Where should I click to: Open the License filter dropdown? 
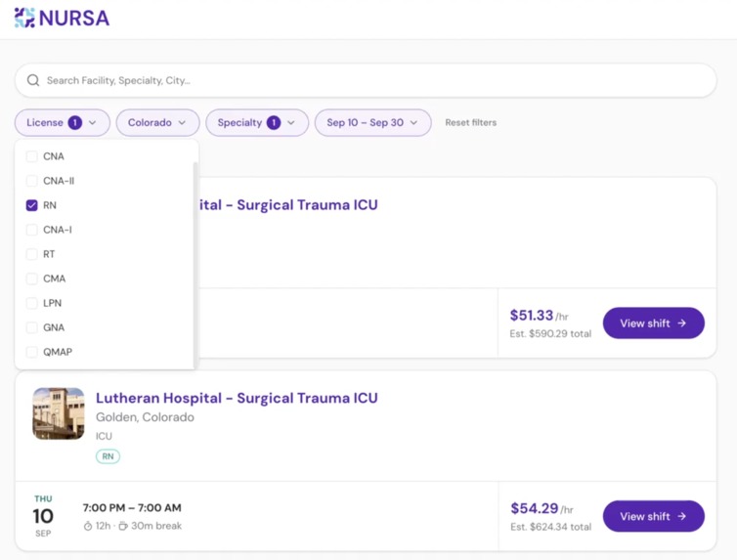pos(62,122)
